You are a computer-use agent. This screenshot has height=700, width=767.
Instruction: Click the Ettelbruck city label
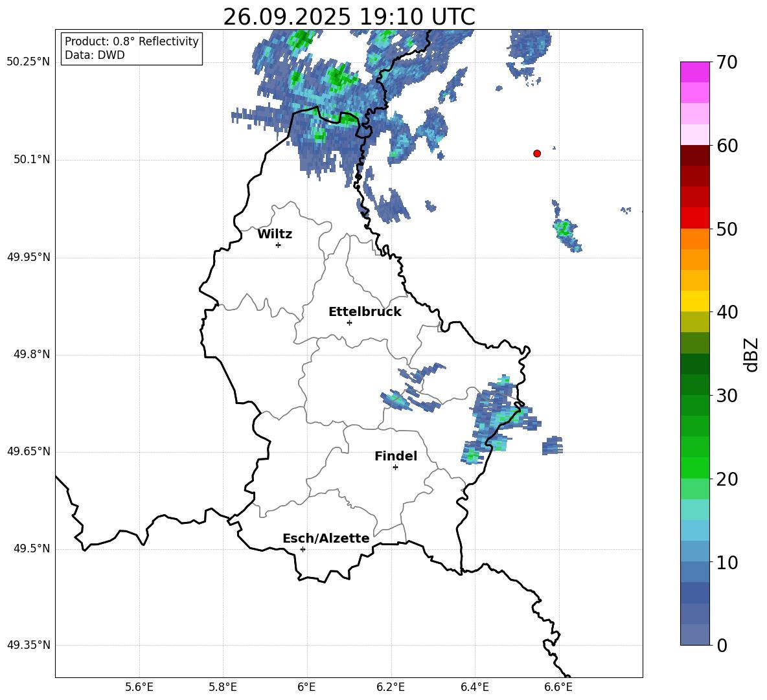pyautogui.click(x=365, y=312)
